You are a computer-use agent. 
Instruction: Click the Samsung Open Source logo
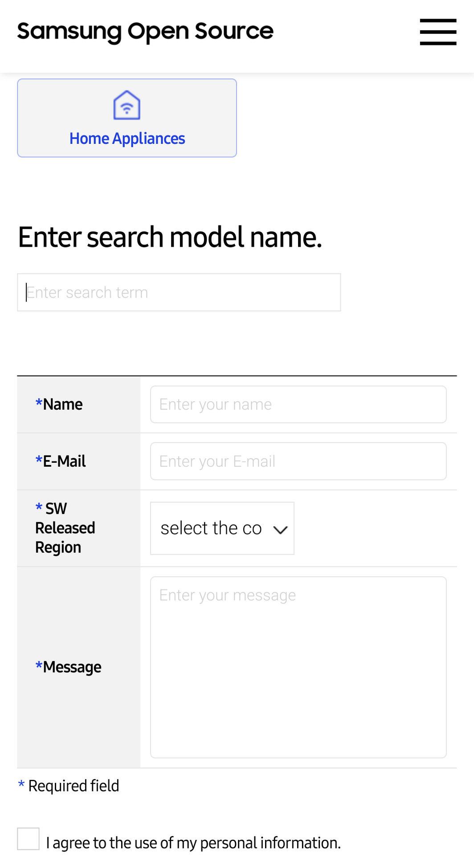point(145,32)
